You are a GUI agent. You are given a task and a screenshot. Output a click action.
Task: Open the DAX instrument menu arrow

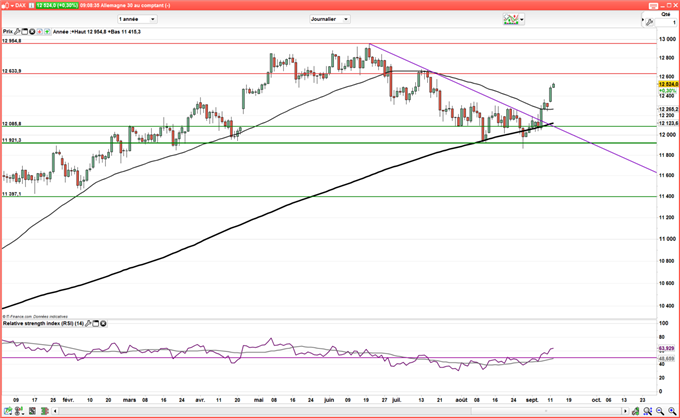(12, 6)
